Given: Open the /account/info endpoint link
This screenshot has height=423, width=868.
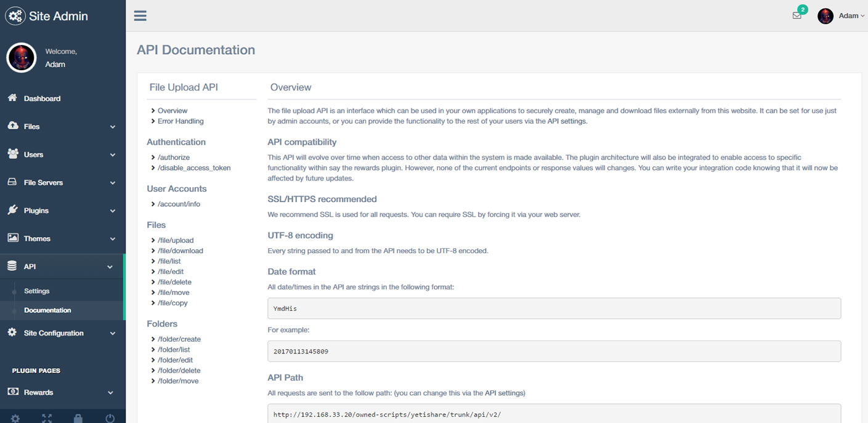Looking at the screenshot, I should click(x=179, y=204).
